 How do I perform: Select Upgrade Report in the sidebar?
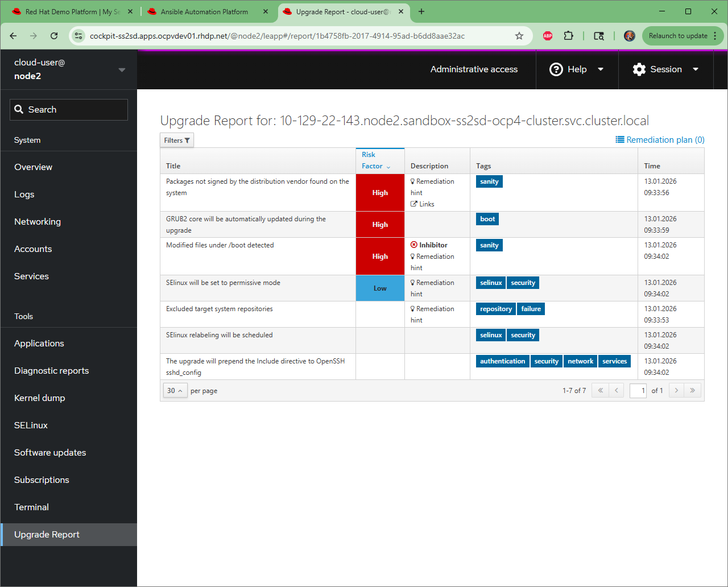pyautogui.click(x=69, y=535)
